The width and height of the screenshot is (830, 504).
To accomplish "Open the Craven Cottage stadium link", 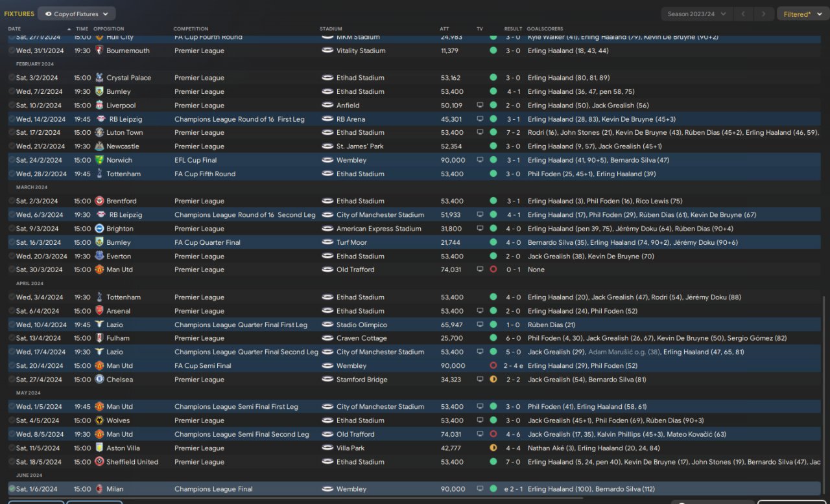I will click(362, 338).
